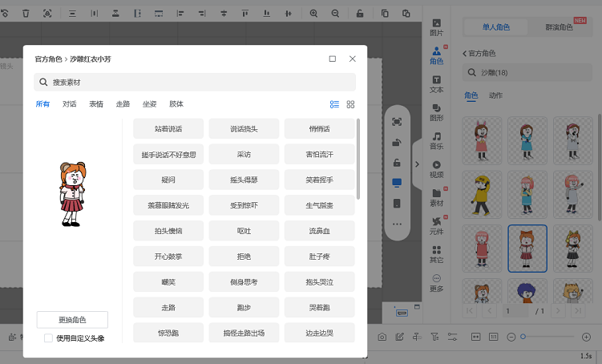Screen dimensions: 602x364
Task: Open the 素材 materials panel
Action: pyautogui.click(x=437, y=198)
